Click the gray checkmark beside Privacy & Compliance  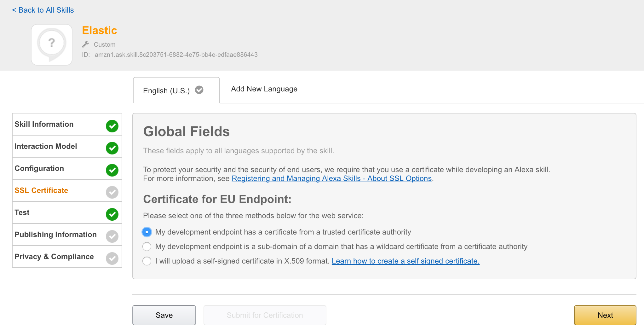[x=112, y=258]
